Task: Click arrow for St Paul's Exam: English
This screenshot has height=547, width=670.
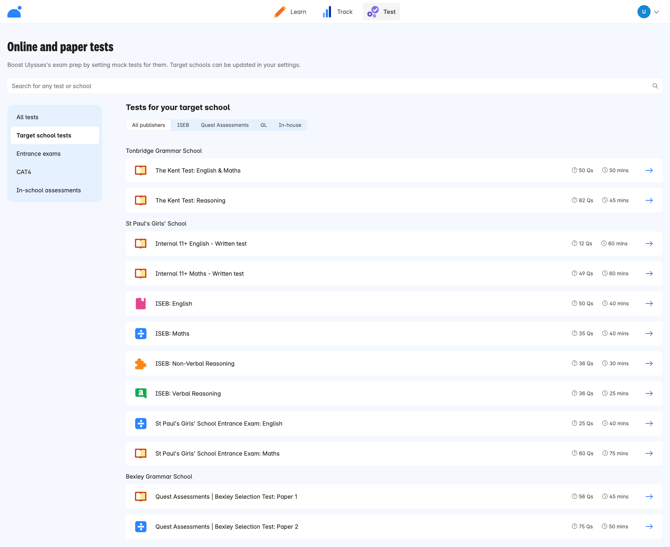Action: [x=649, y=423]
